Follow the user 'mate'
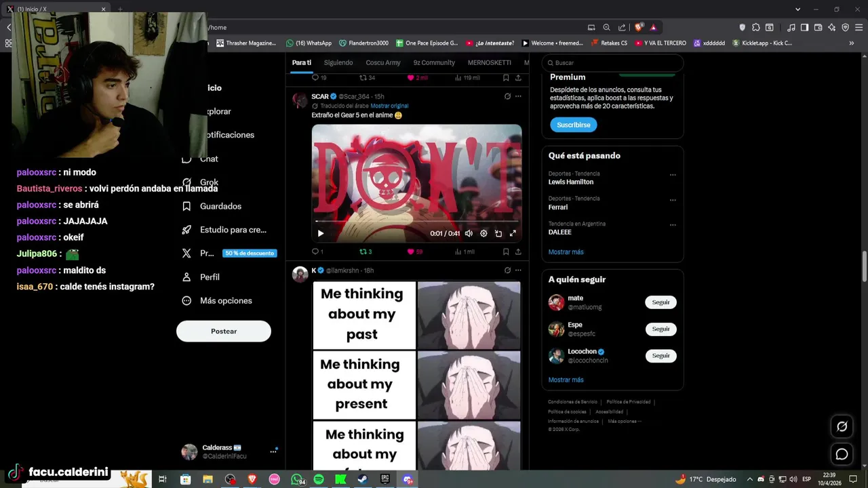The height and width of the screenshot is (488, 868). tap(660, 302)
